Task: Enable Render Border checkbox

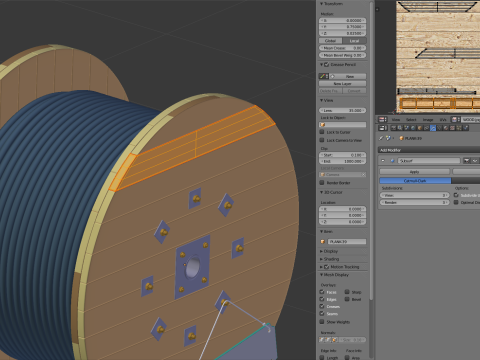Action: (322, 183)
